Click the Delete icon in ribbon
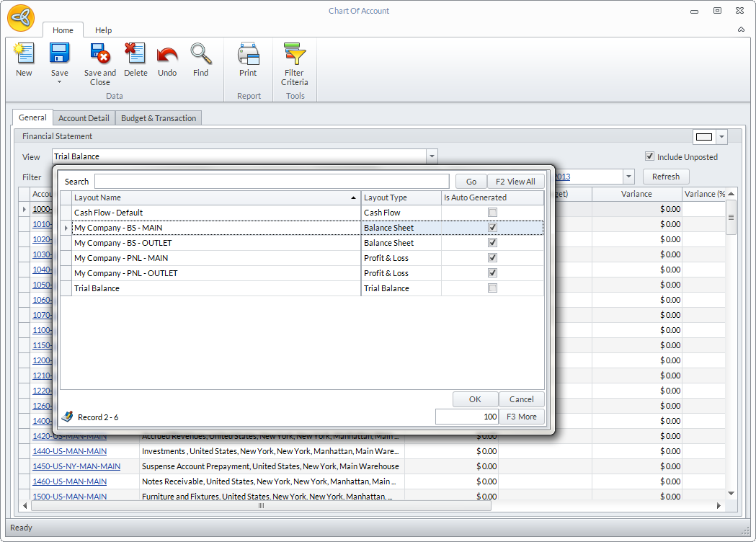 pyautogui.click(x=135, y=54)
